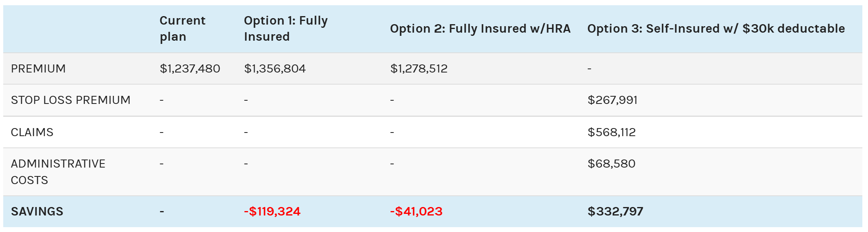868x232 pixels.
Task: Click the Option 1: Fully Insured header
Action: point(286,29)
